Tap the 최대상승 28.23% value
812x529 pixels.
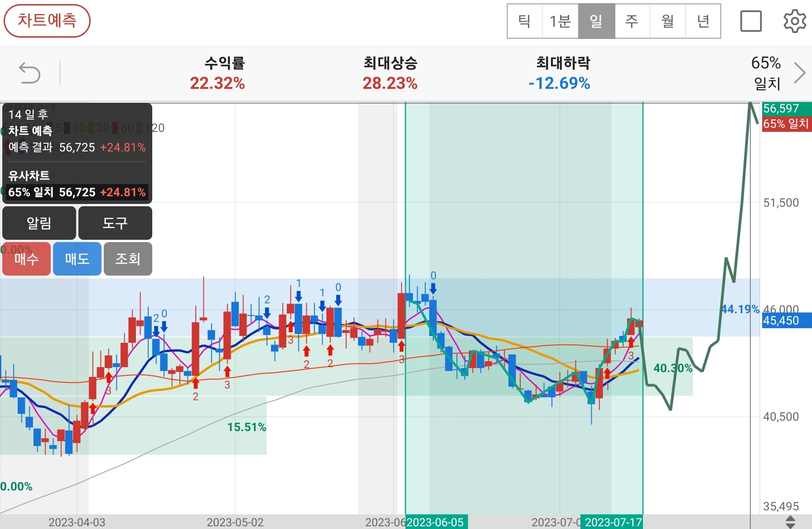pos(390,83)
